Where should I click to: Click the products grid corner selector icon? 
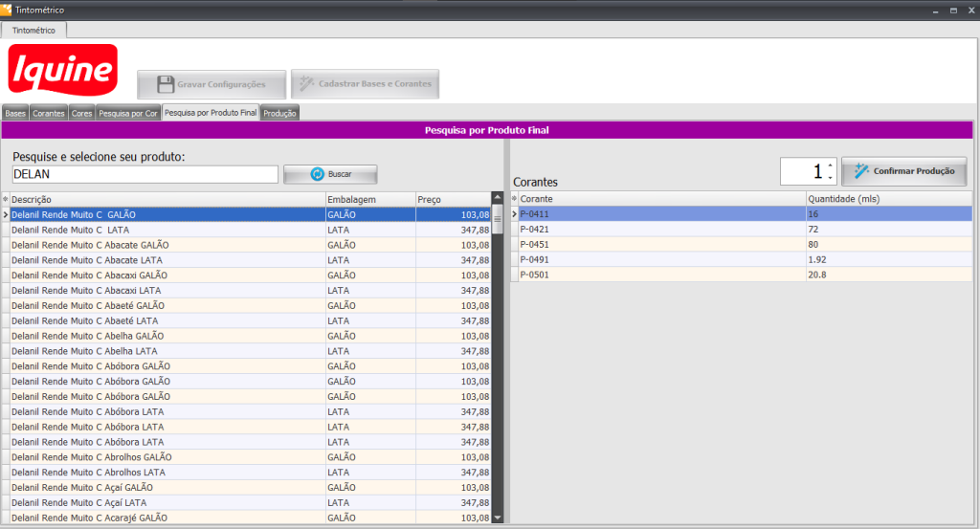(x=6, y=199)
